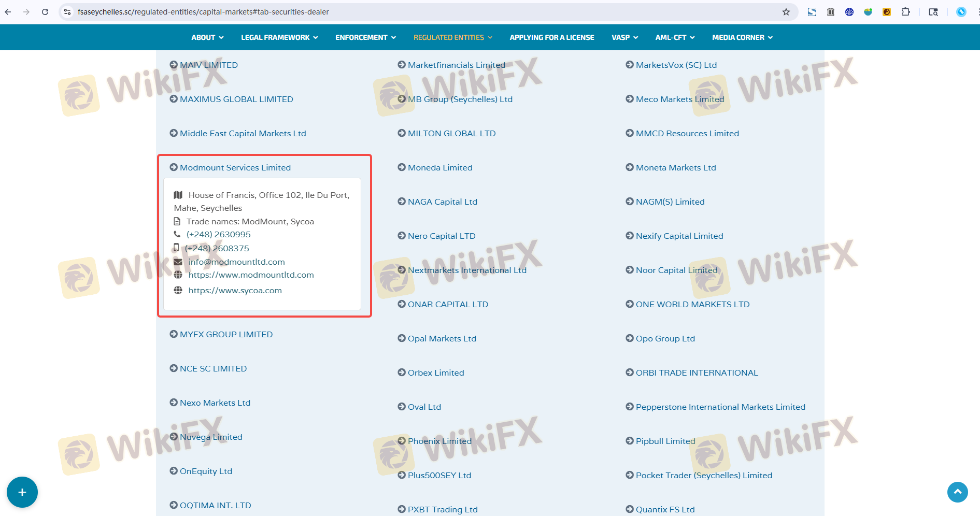Image resolution: width=980 pixels, height=516 pixels.
Task: Open the browser extensions puzzle icon
Action: point(905,12)
